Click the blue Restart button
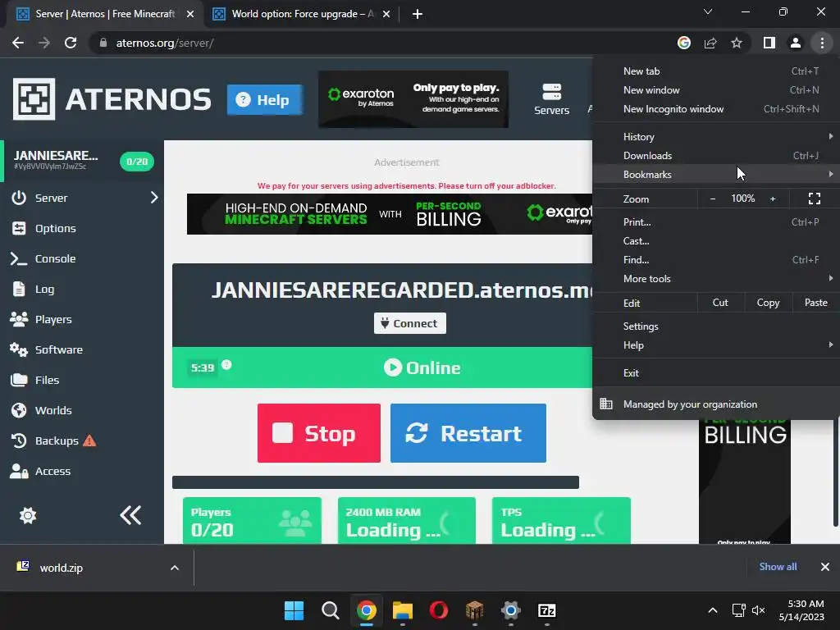 pos(468,433)
